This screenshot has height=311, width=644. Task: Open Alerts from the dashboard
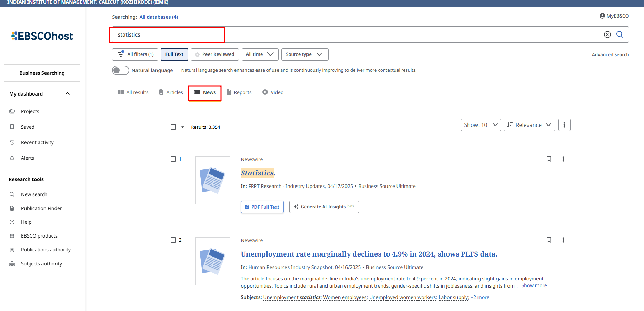27,158
